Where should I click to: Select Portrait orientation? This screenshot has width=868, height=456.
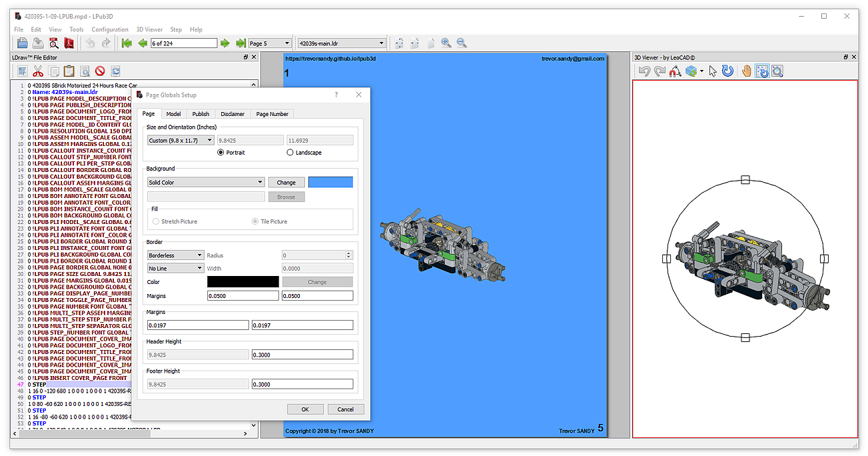pyautogui.click(x=231, y=153)
